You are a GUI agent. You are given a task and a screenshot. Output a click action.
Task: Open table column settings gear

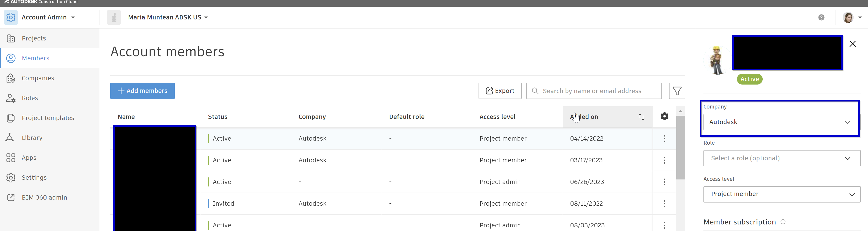pyautogui.click(x=664, y=116)
